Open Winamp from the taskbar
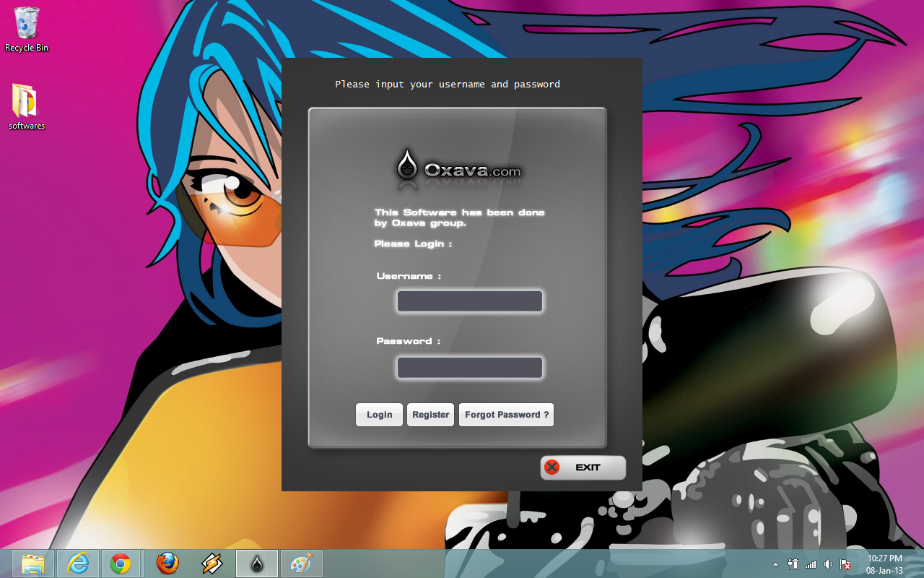Viewport: 924px width, 578px height. [212, 564]
